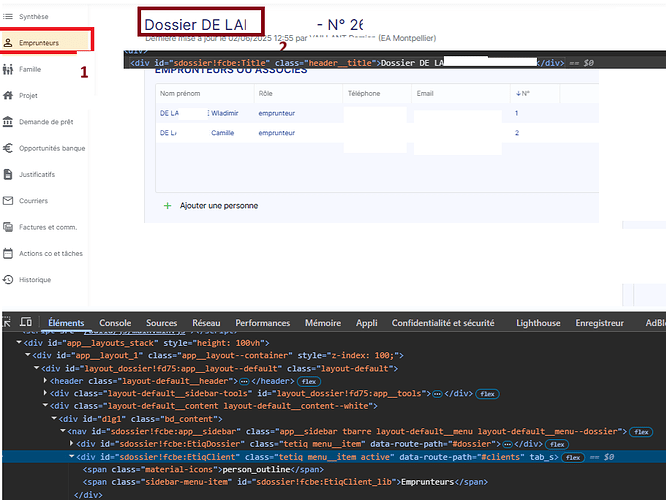Image resolution: width=666 pixels, height=500 pixels.
Task: Click the Courriers envelope icon
Action: [8, 201]
